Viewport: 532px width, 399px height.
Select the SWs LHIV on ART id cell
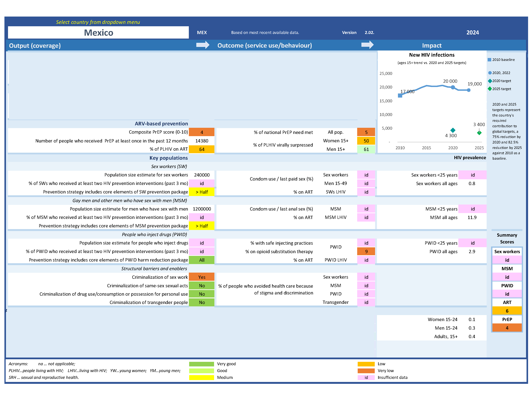366,192
